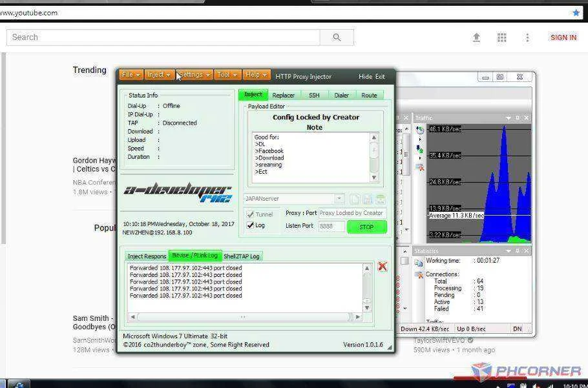The image size is (588, 388).
Task: Click the Traffic panel pin icon
Action: [518, 118]
